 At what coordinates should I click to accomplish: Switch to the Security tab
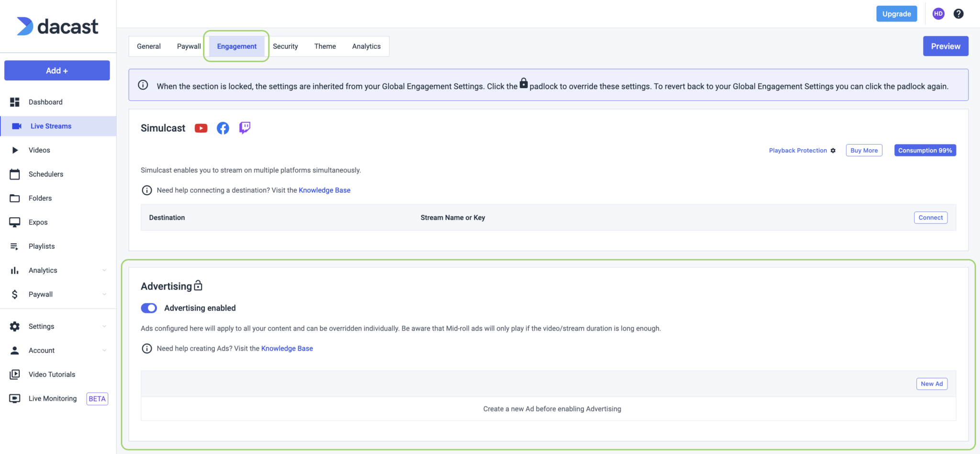pyautogui.click(x=285, y=46)
